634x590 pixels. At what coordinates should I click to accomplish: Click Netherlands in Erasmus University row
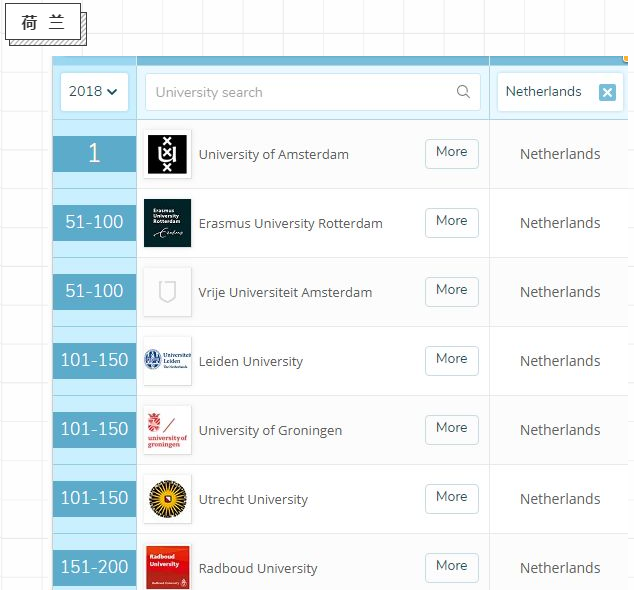(x=560, y=223)
